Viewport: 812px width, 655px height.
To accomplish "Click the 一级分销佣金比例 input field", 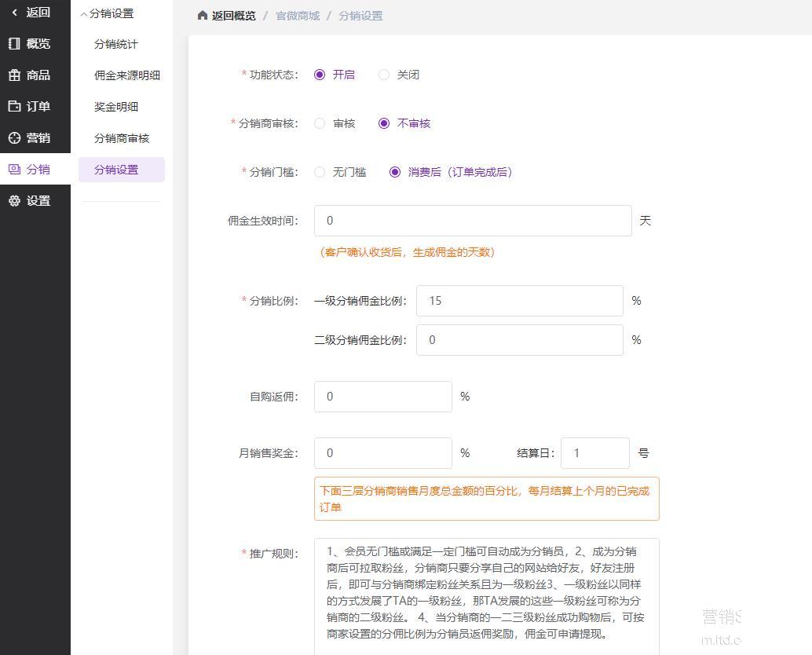I will [519, 301].
